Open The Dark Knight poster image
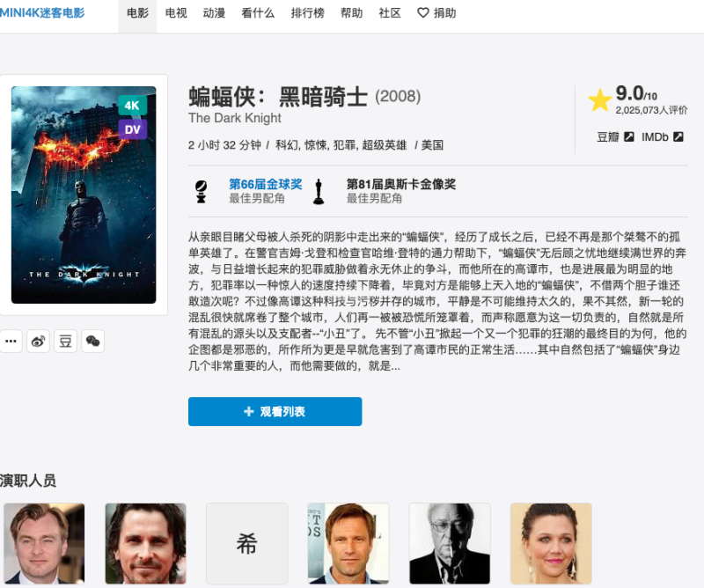Viewport: 704px width, 588px height. (x=84, y=195)
